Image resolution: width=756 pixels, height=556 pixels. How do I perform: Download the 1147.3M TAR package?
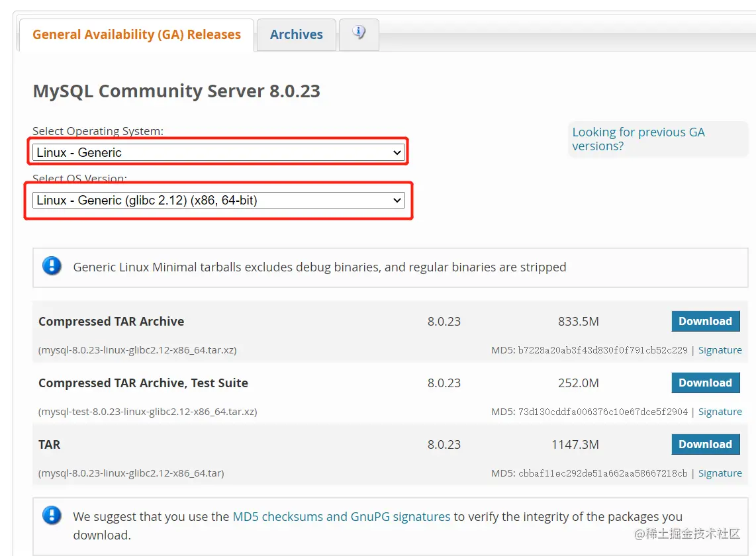706,444
